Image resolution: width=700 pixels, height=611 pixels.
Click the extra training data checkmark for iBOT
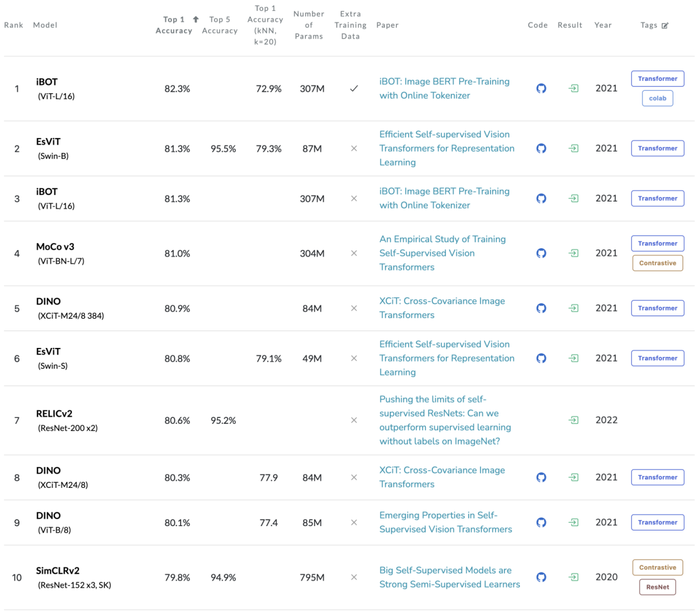point(354,89)
